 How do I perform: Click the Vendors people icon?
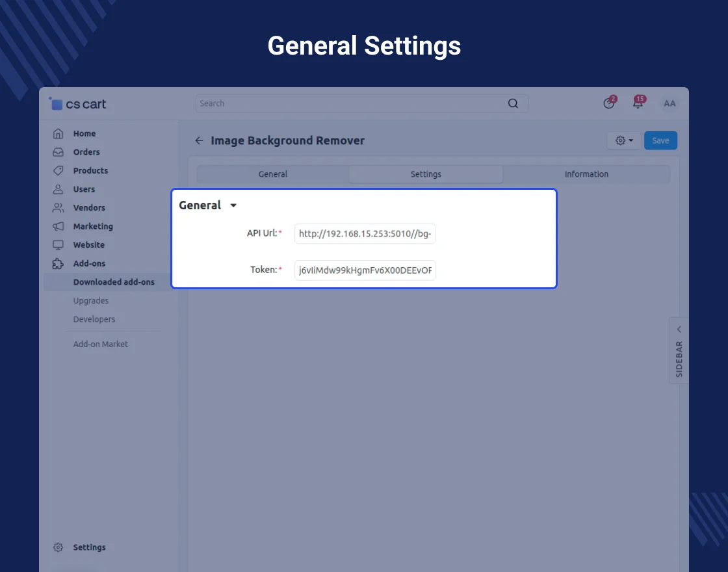[58, 208]
